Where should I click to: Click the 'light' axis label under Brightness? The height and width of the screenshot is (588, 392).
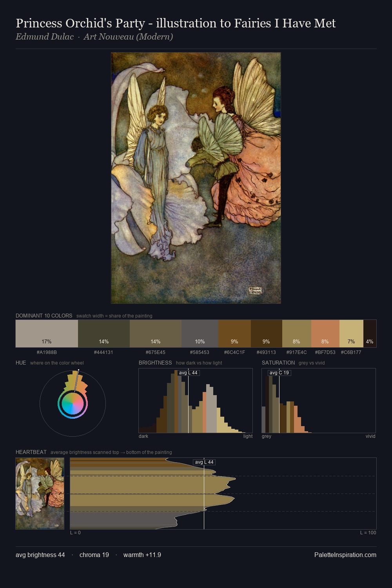coord(248,436)
